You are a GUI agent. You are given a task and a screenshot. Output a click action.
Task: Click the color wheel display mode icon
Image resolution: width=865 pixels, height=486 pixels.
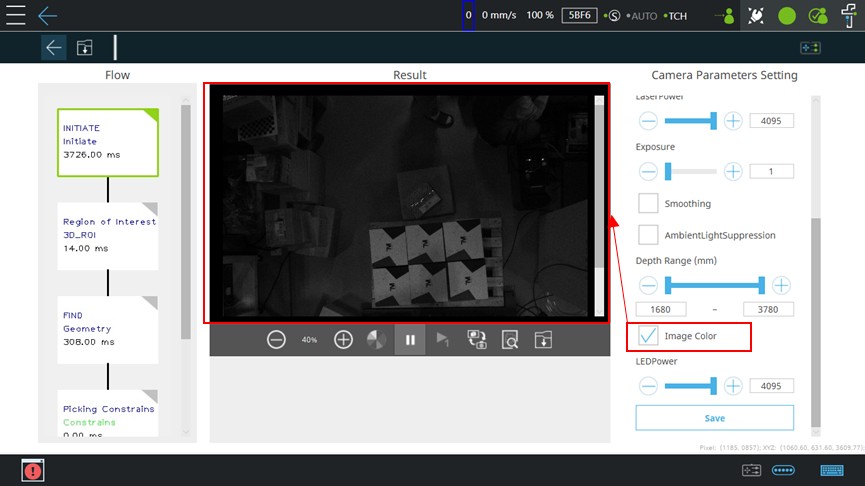(x=376, y=340)
